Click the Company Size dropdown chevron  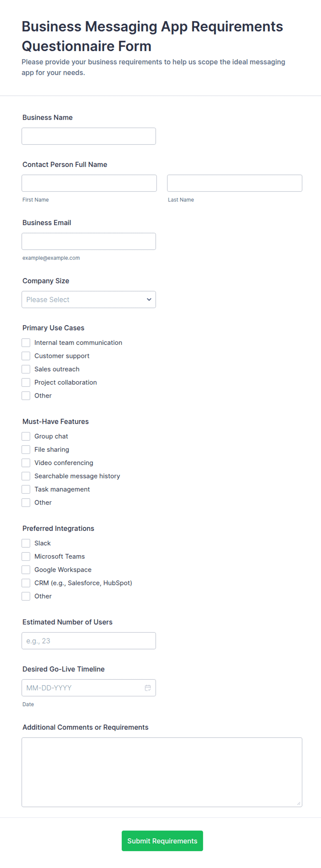click(149, 299)
